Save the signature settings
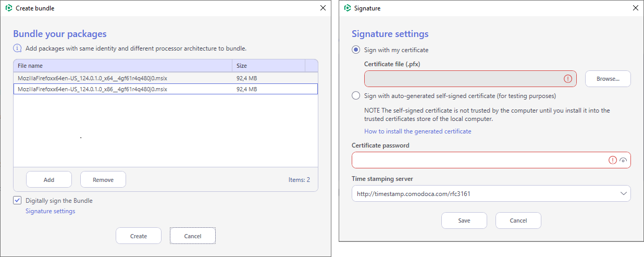The height and width of the screenshot is (257, 644). [x=464, y=221]
